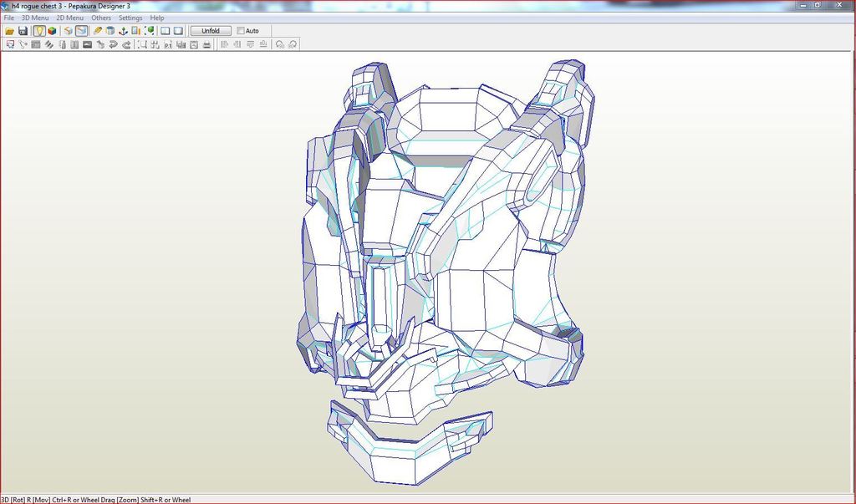Click the Open file folder icon
Viewport: 856px width, 504px height.
(x=9, y=31)
